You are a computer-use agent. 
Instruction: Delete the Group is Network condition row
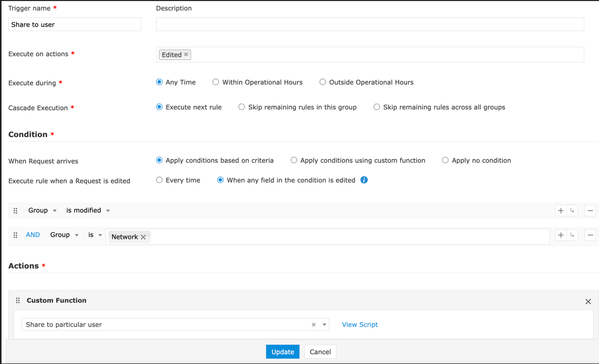pyautogui.click(x=590, y=235)
